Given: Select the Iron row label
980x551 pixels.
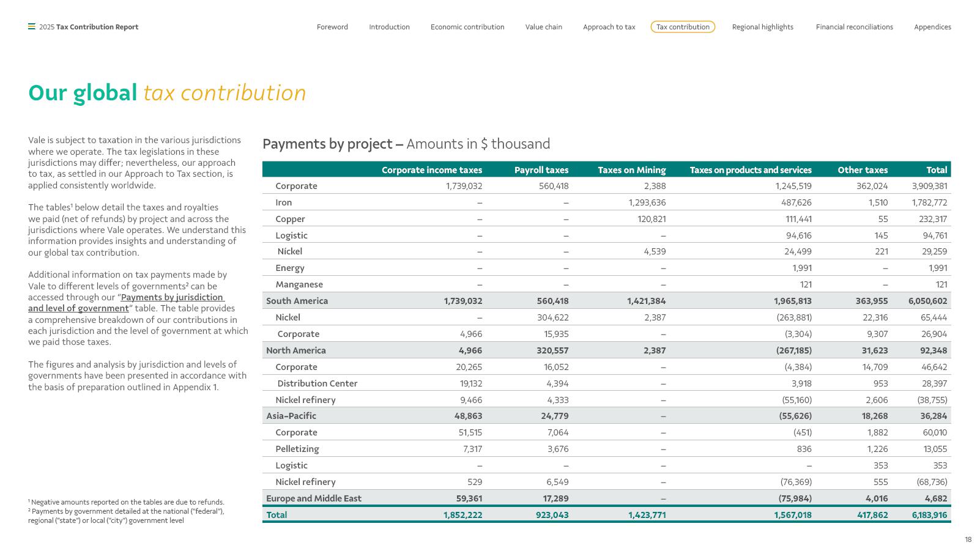Looking at the screenshot, I should pos(284,202).
